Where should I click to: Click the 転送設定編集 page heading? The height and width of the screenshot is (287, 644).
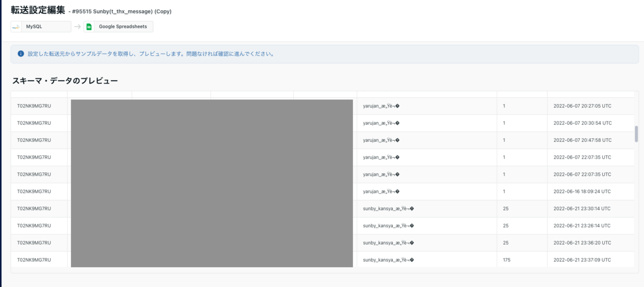[38, 10]
